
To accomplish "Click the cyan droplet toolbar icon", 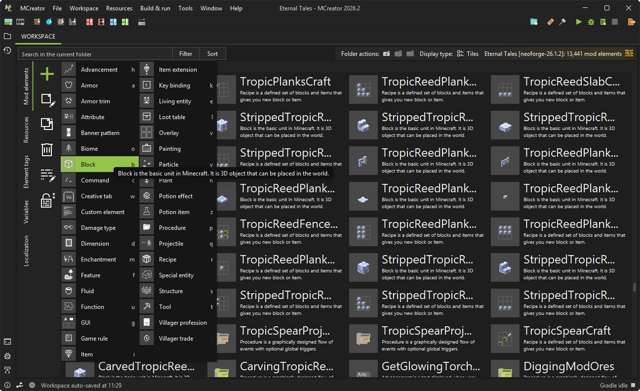I will (49, 22).
